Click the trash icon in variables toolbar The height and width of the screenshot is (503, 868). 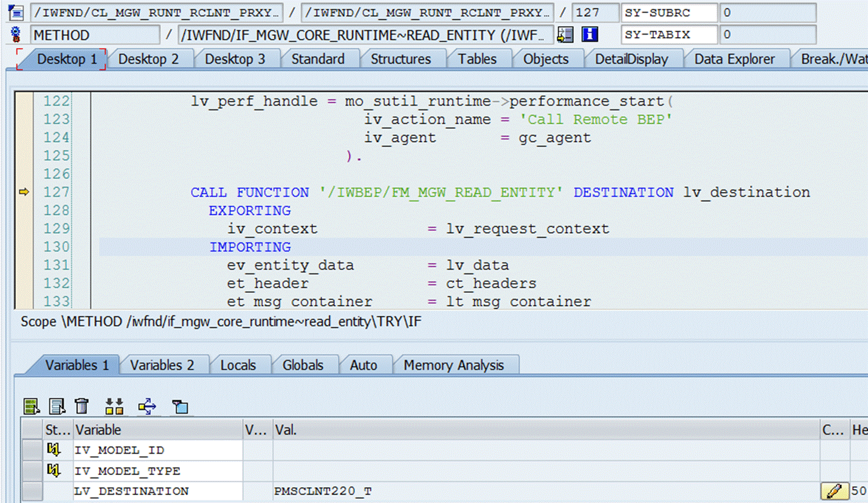click(x=81, y=406)
